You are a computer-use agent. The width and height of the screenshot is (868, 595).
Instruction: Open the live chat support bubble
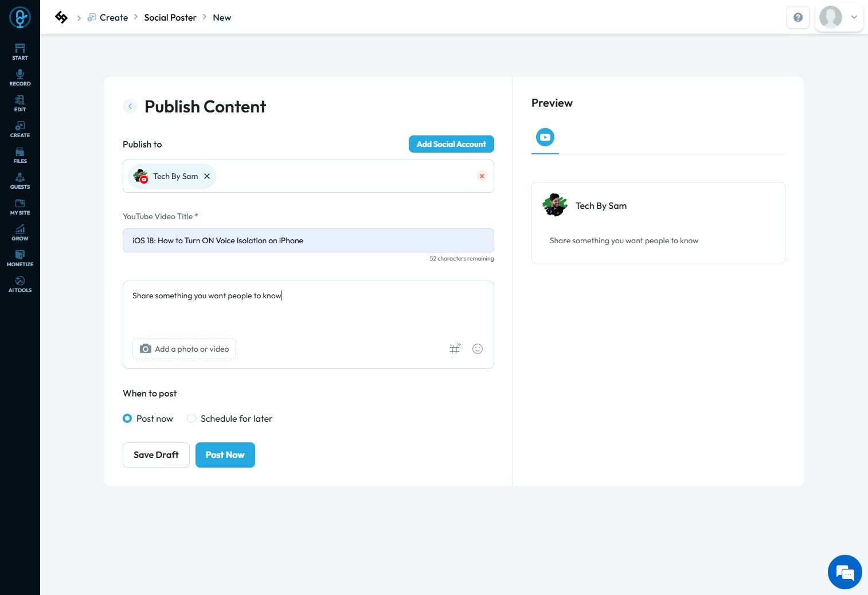(844, 572)
